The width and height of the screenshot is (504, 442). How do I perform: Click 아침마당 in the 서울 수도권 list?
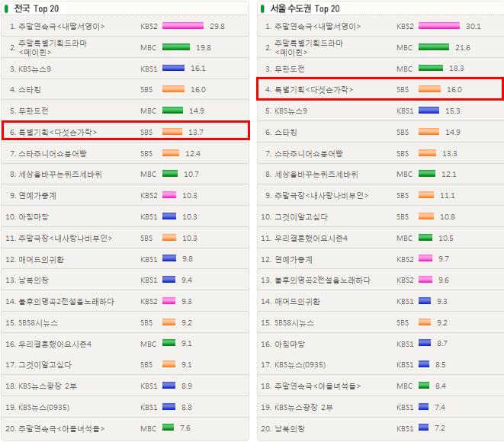[x=290, y=344]
